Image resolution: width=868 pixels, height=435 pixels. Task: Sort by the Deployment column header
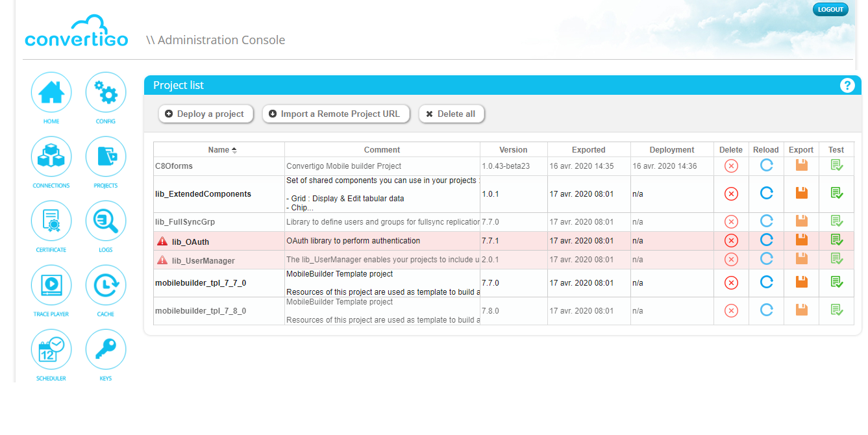click(x=672, y=149)
